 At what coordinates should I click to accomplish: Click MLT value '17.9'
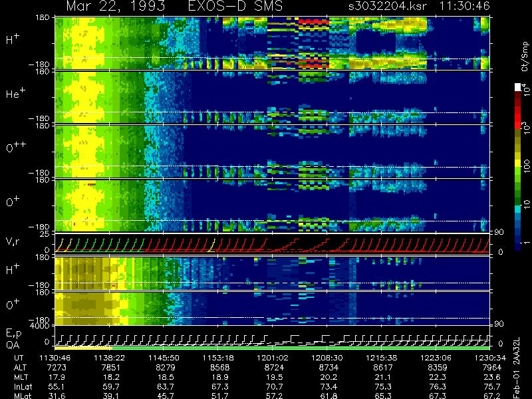(57, 377)
